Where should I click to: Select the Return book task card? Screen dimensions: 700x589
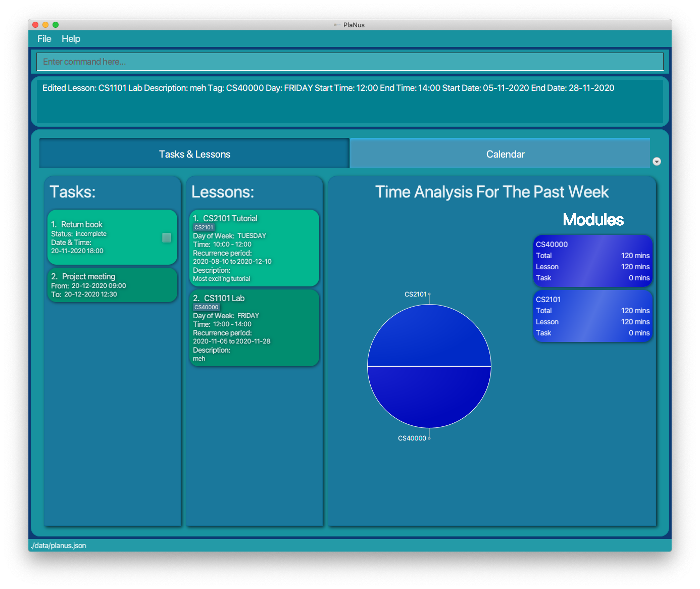pos(112,237)
